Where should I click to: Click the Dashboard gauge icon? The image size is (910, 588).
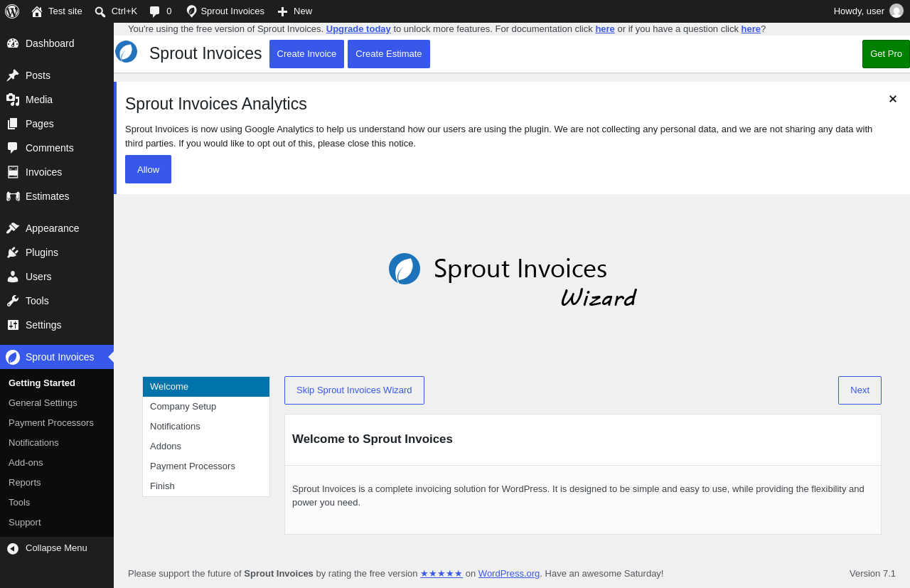(13, 43)
